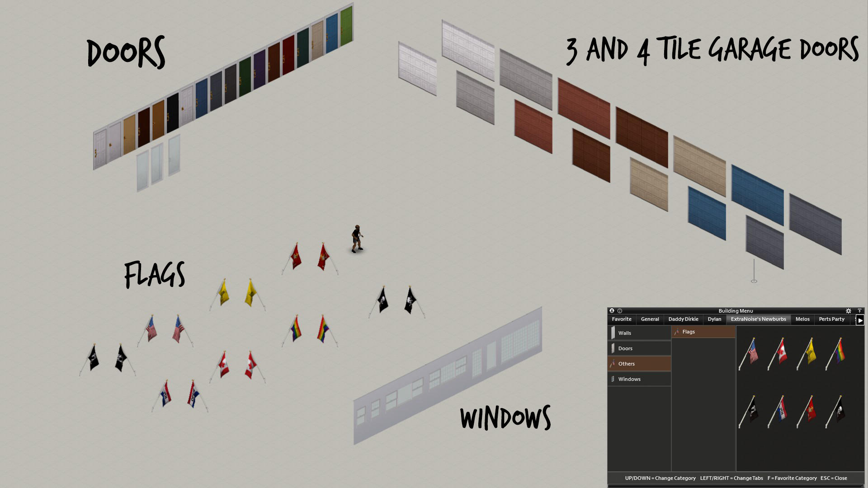Viewport: 868px width, 488px height.
Task: Select the ExtraNoise's Newburbs tab
Action: click(x=758, y=319)
